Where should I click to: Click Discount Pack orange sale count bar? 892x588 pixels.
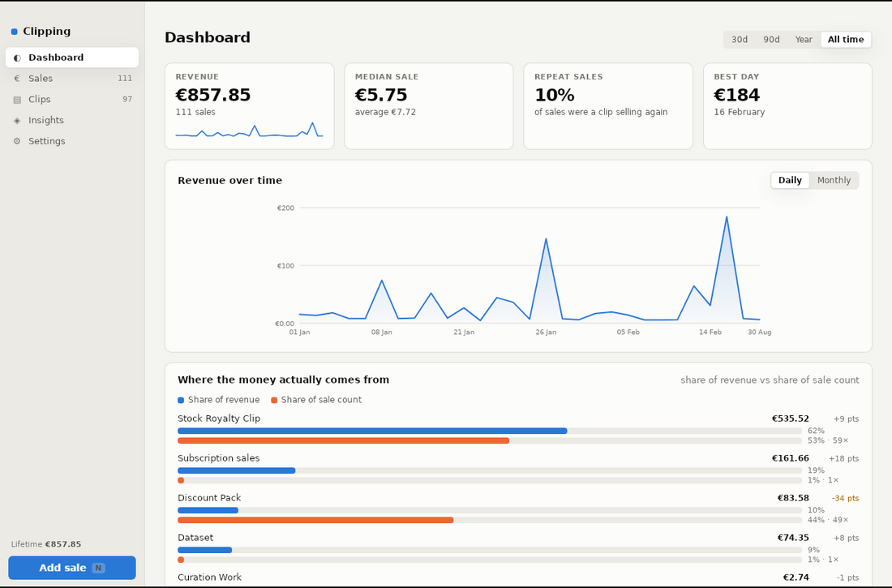coord(315,520)
